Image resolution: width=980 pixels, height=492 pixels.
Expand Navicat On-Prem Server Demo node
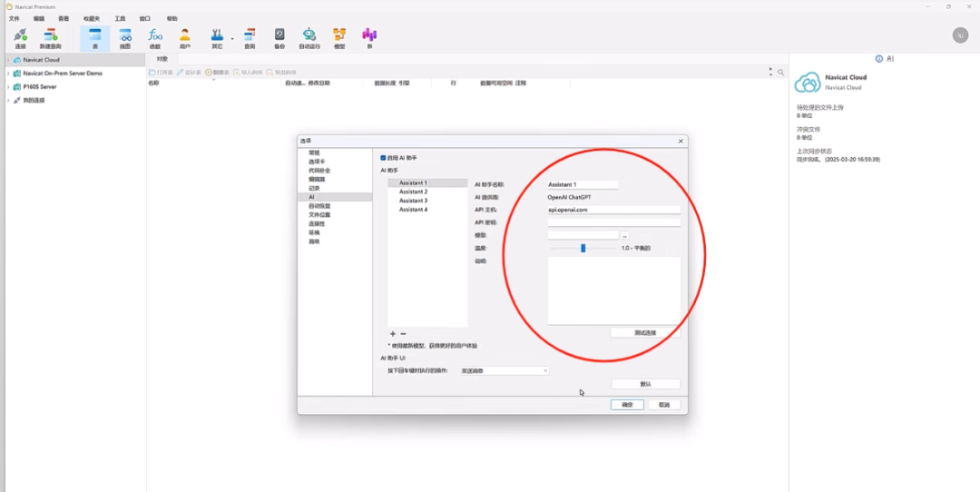(x=7, y=74)
